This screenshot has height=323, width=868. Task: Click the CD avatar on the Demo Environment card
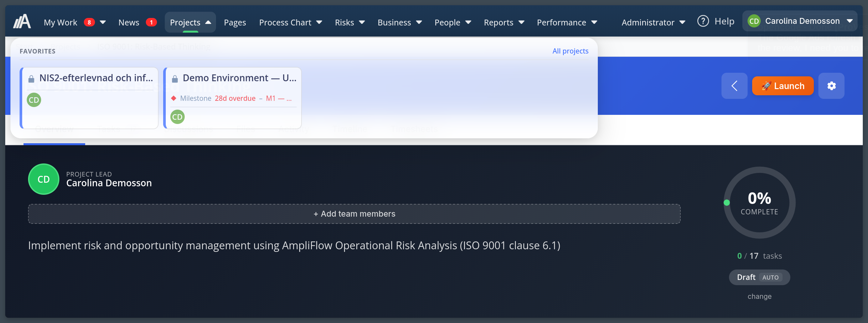point(177,117)
